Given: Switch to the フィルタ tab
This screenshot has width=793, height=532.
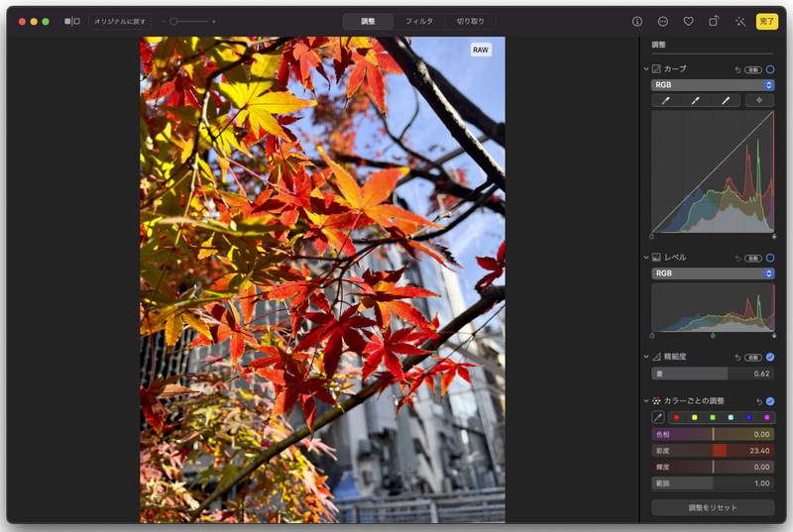Looking at the screenshot, I should click(x=419, y=21).
